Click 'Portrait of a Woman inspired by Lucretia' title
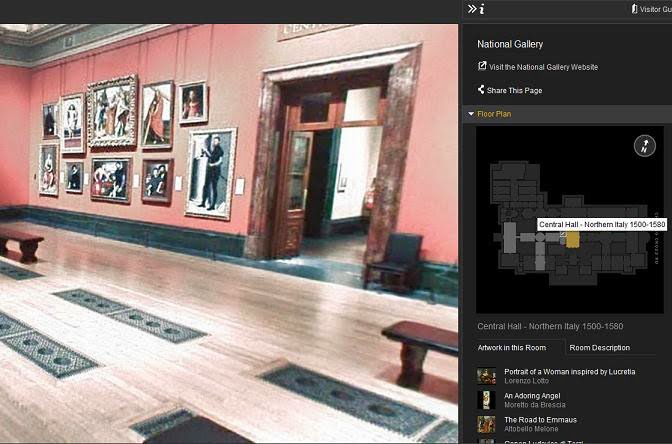This screenshot has width=672, height=444. pos(570,372)
